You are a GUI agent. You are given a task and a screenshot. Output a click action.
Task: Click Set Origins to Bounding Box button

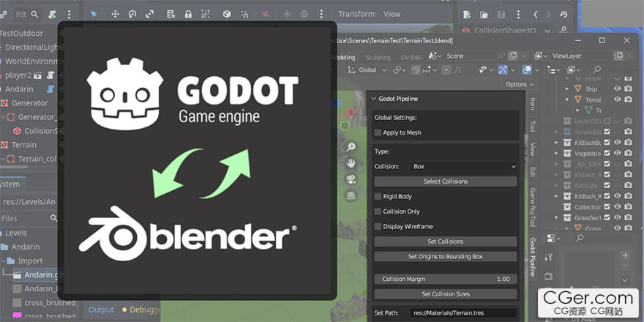tap(445, 257)
